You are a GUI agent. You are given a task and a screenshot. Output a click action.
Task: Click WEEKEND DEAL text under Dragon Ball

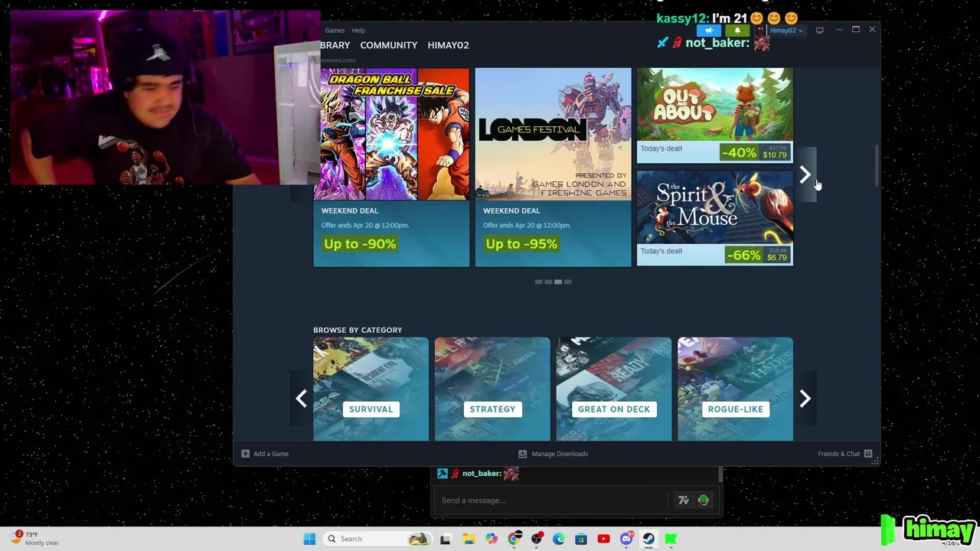(350, 210)
